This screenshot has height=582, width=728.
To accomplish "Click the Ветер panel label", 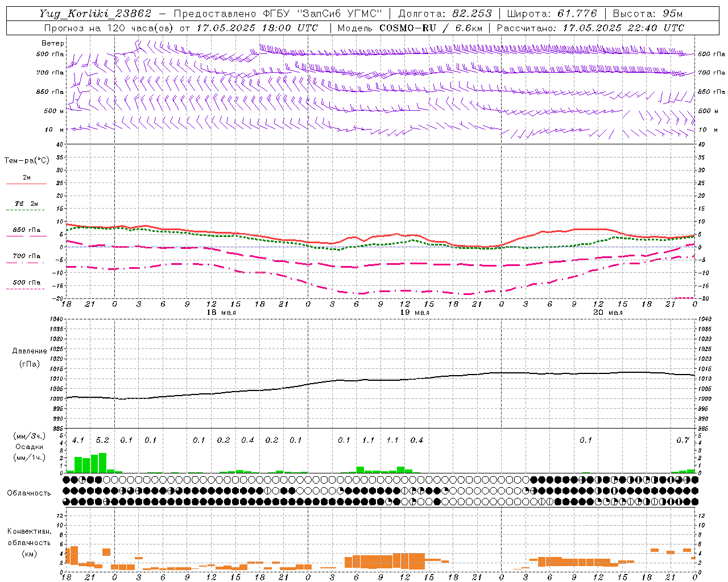I will coord(53,43).
